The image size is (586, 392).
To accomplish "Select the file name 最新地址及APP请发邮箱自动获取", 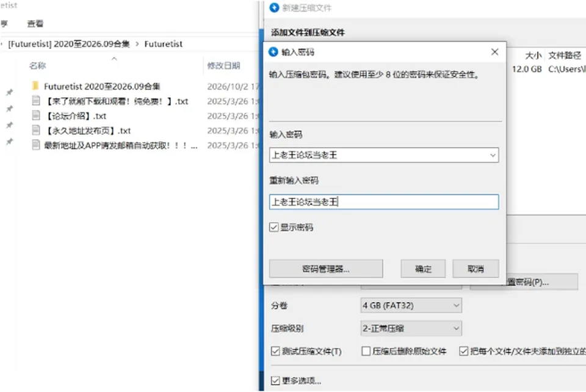I will pos(121,145).
